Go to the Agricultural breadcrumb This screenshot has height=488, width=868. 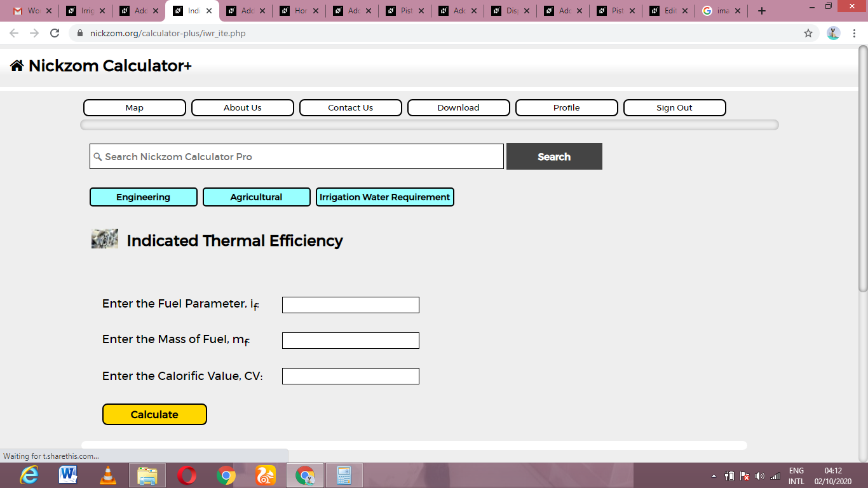[x=257, y=197]
